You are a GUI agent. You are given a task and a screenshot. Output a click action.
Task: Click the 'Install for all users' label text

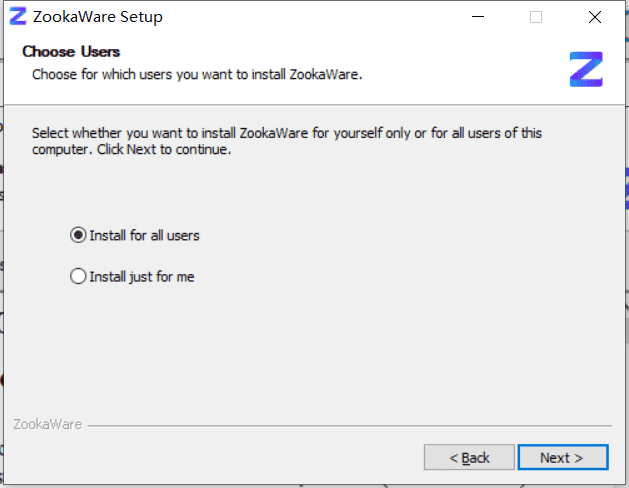[144, 235]
